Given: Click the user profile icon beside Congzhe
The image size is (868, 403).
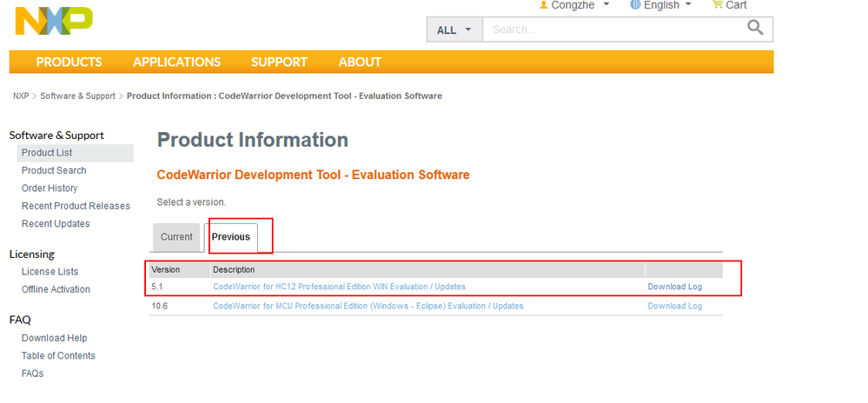Looking at the screenshot, I should click(x=543, y=5).
